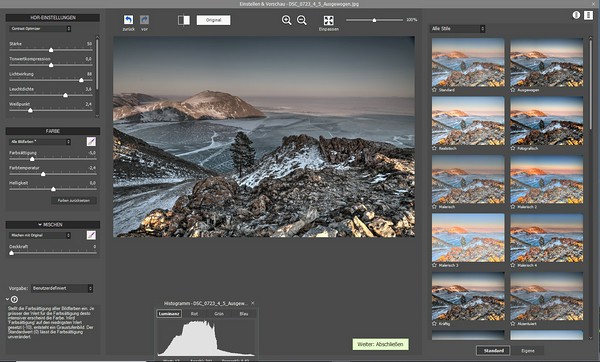Star the Kräftig style

pos(434,323)
